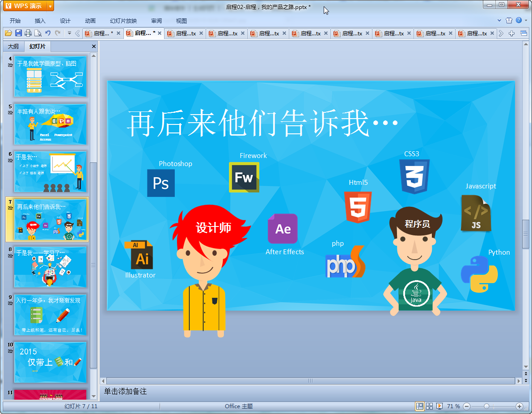
Task: Open the skin shirt icon
Action: point(509,21)
